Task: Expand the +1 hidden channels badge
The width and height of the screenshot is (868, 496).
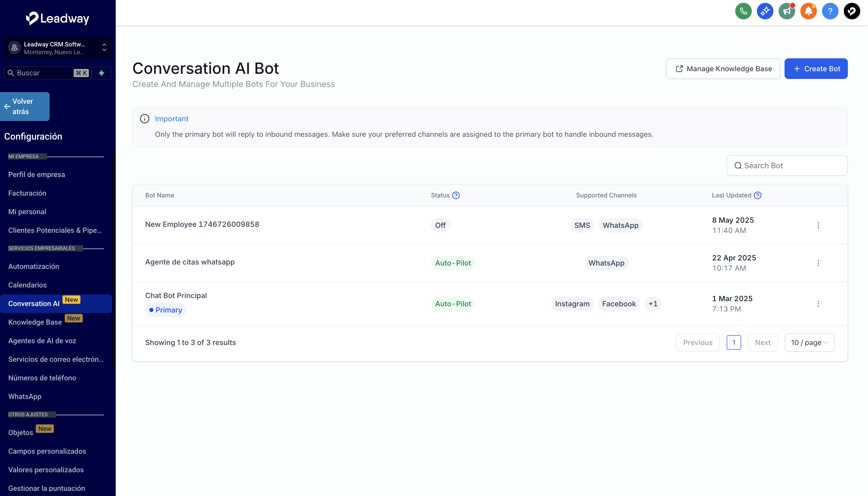Action: pyautogui.click(x=653, y=303)
